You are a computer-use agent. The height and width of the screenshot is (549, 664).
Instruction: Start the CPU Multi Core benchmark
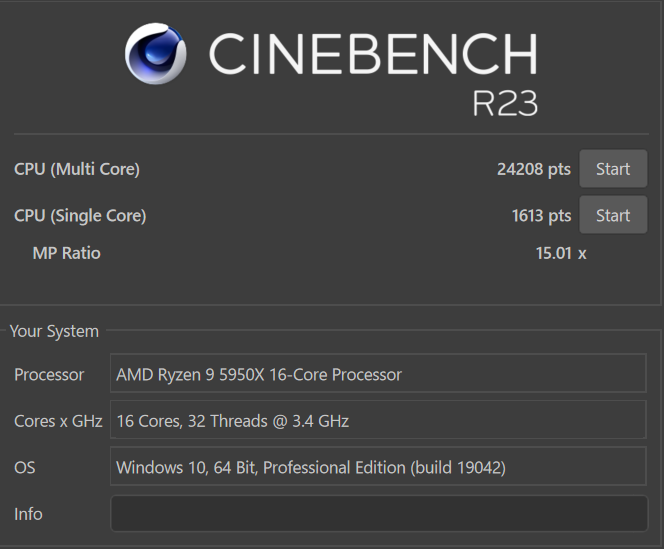pos(613,169)
